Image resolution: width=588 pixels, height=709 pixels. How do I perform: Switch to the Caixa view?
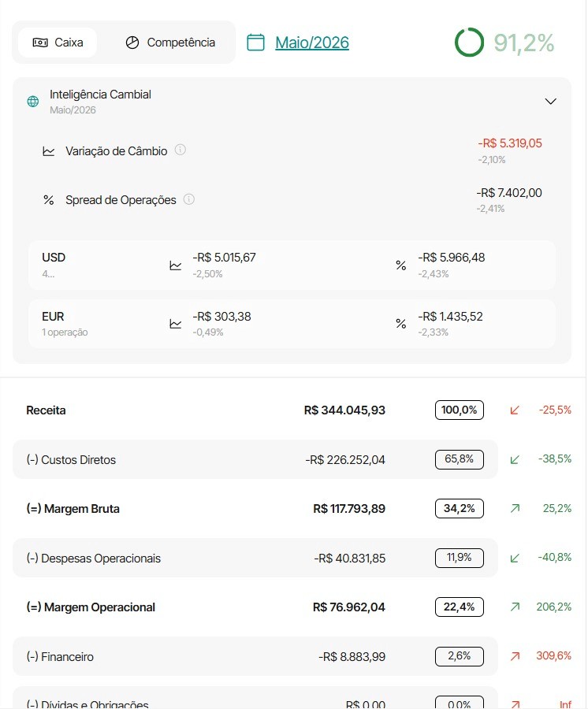[58, 43]
